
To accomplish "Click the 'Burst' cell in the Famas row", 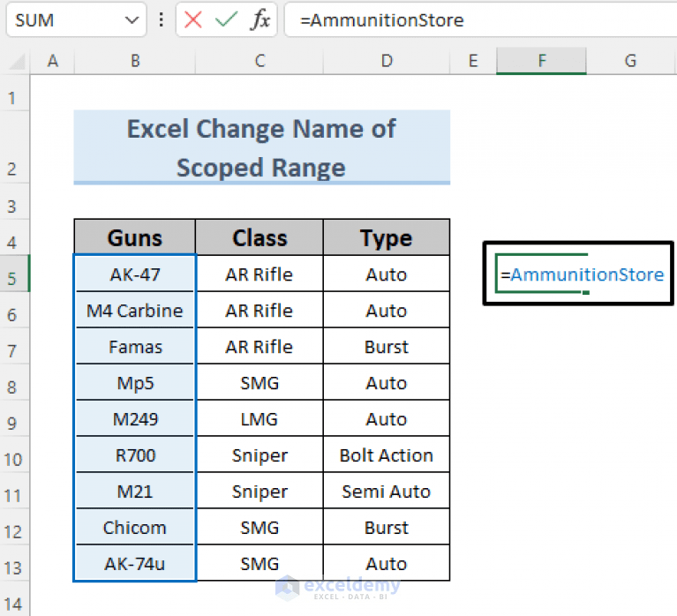I will click(x=387, y=346).
